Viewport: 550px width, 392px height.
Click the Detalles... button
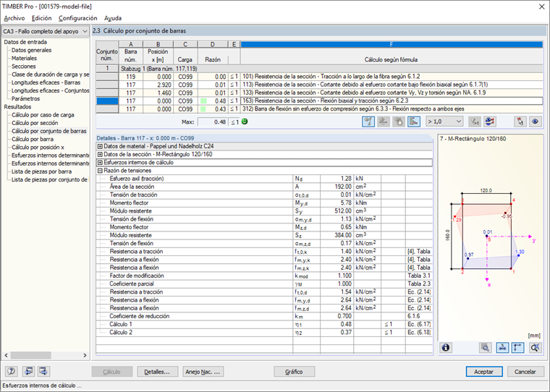[157, 372]
